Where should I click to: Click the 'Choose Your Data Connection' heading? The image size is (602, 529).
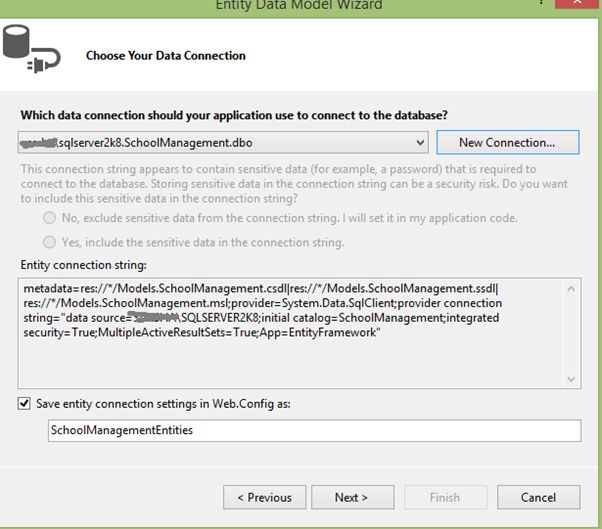coord(166,56)
